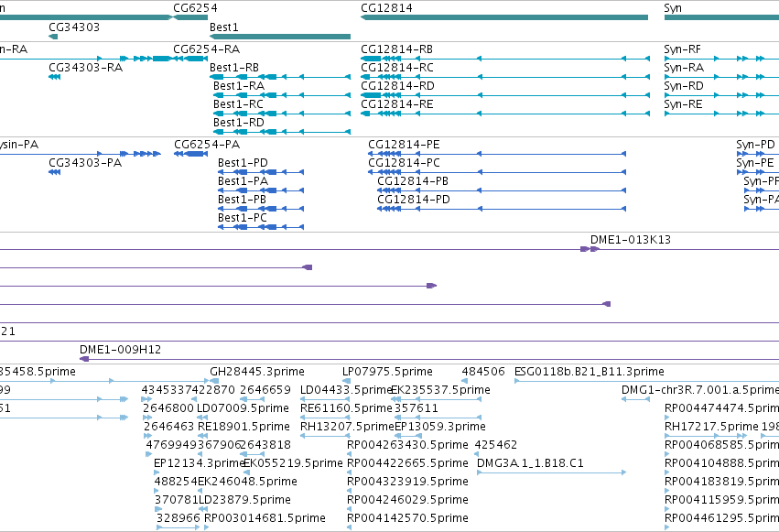
Task: Click the teal CG12814 gene bar
Action: click(x=504, y=17)
